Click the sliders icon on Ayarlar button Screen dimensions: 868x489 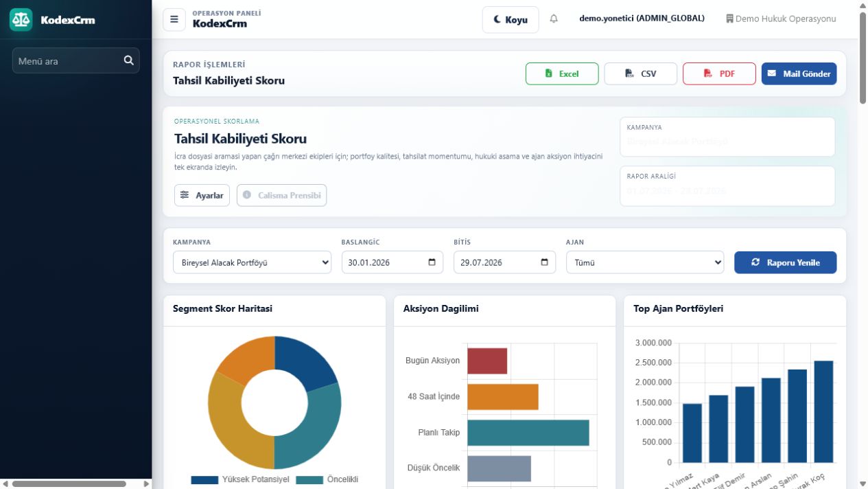tap(185, 195)
